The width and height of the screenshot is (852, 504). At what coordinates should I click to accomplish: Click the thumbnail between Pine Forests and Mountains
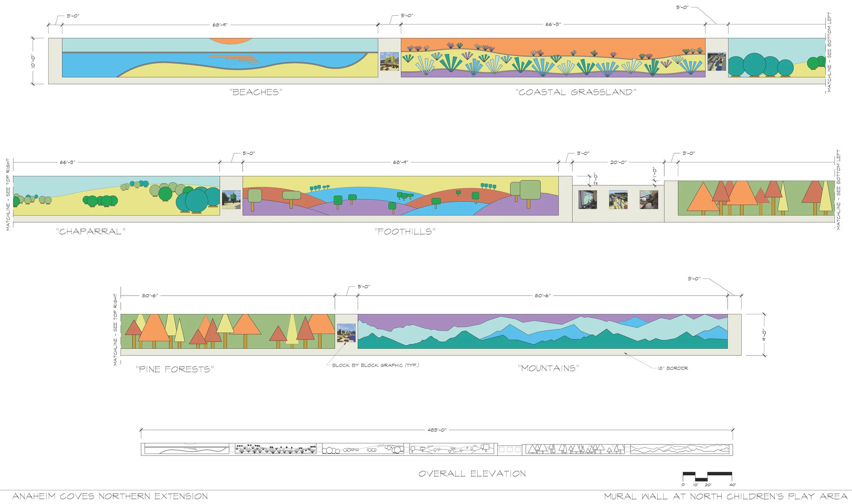pos(346,333)
